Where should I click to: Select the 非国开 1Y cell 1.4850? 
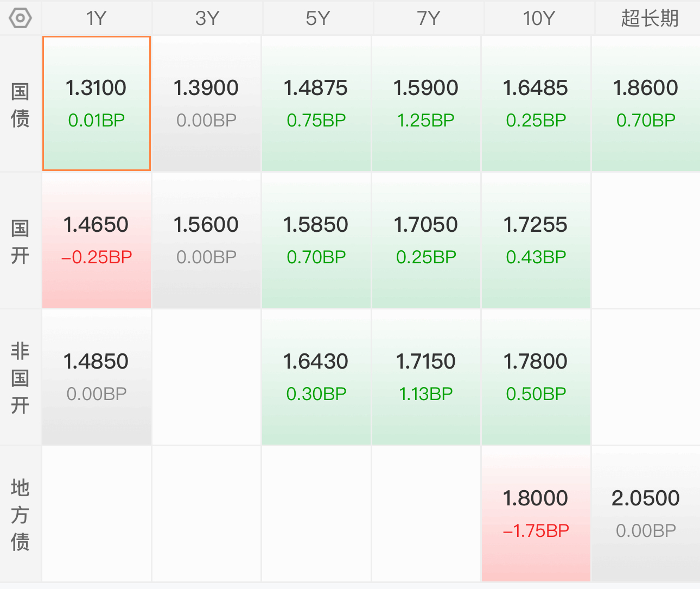tap(97, 377)
